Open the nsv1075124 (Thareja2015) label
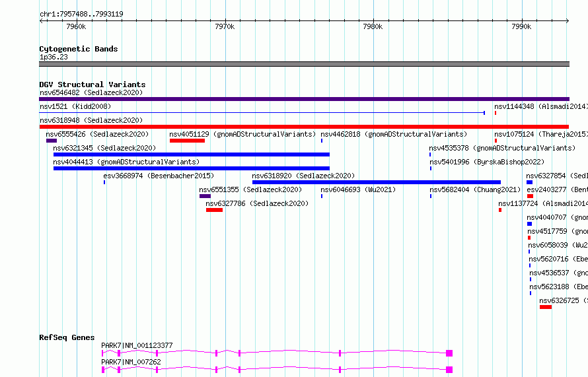This screenshot has width=588, height=377. click(x=540, y=134)
